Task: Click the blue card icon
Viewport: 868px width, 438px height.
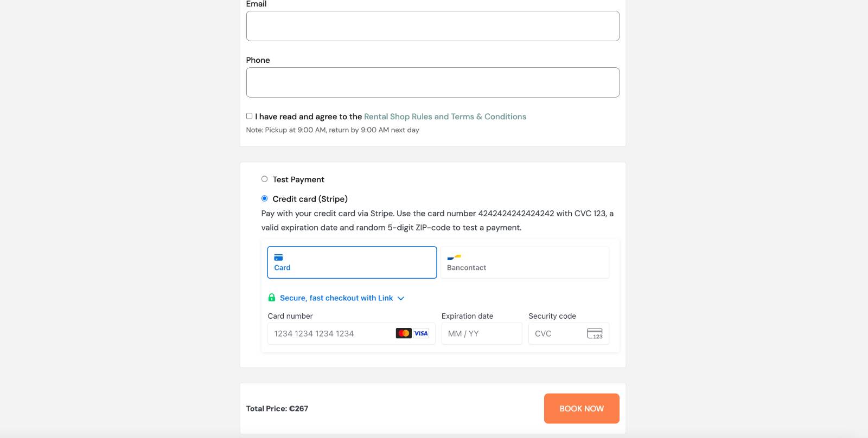Action: 278,257
